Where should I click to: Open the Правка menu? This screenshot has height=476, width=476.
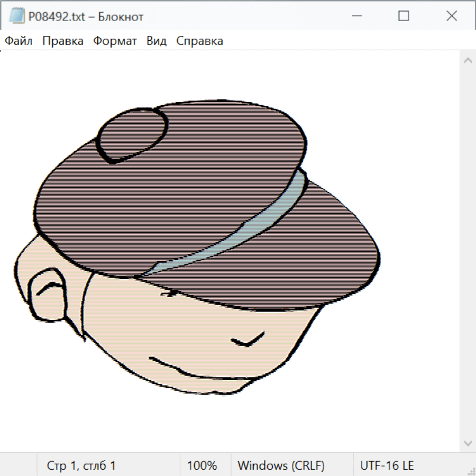[62, 41]
